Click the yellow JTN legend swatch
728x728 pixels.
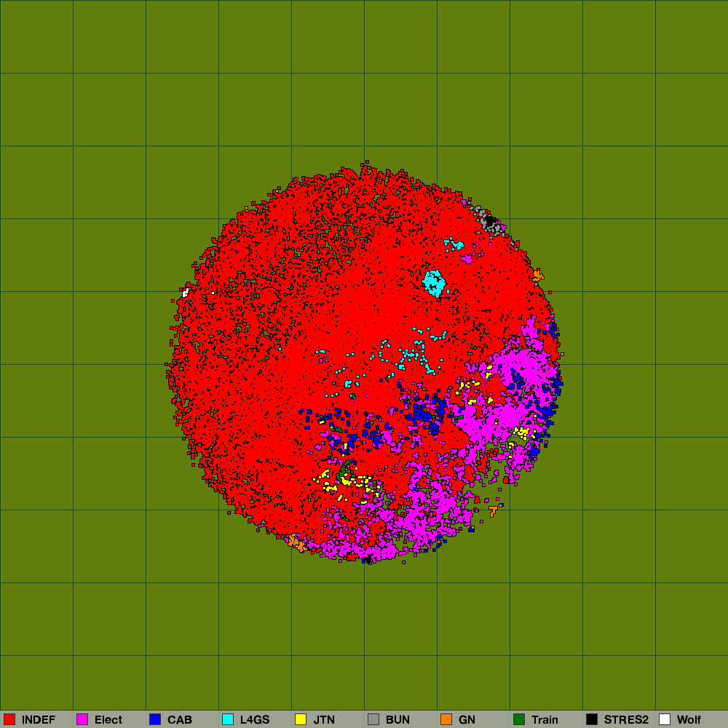[x=301, y=719]
